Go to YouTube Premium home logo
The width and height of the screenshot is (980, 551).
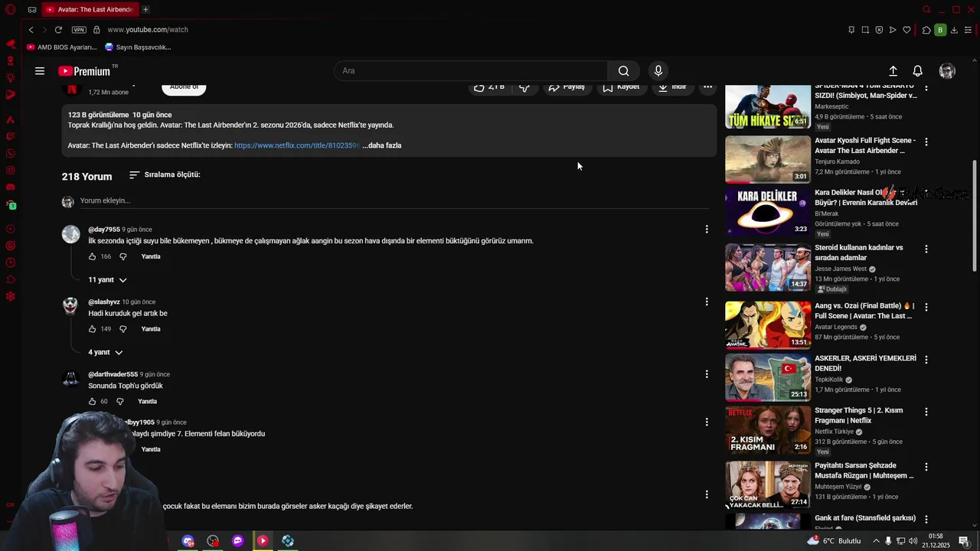(84, 71)
